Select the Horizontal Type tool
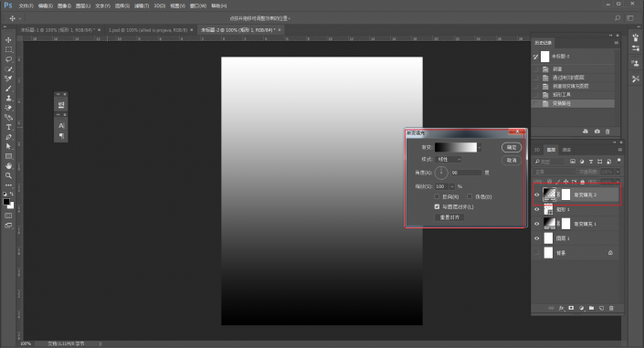Image resolution: width=644 pixels, height=348 pixels. 8,127
